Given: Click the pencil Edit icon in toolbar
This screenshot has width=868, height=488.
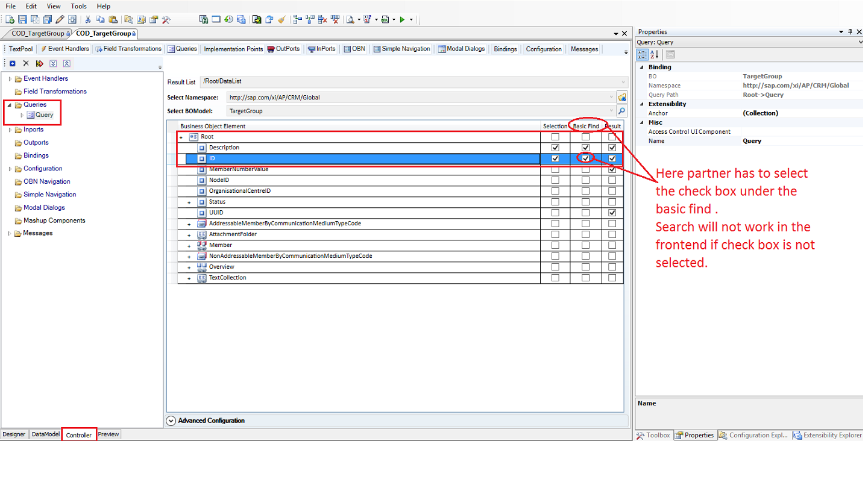Looking at the screenshot, I should (x=60, y=19).
